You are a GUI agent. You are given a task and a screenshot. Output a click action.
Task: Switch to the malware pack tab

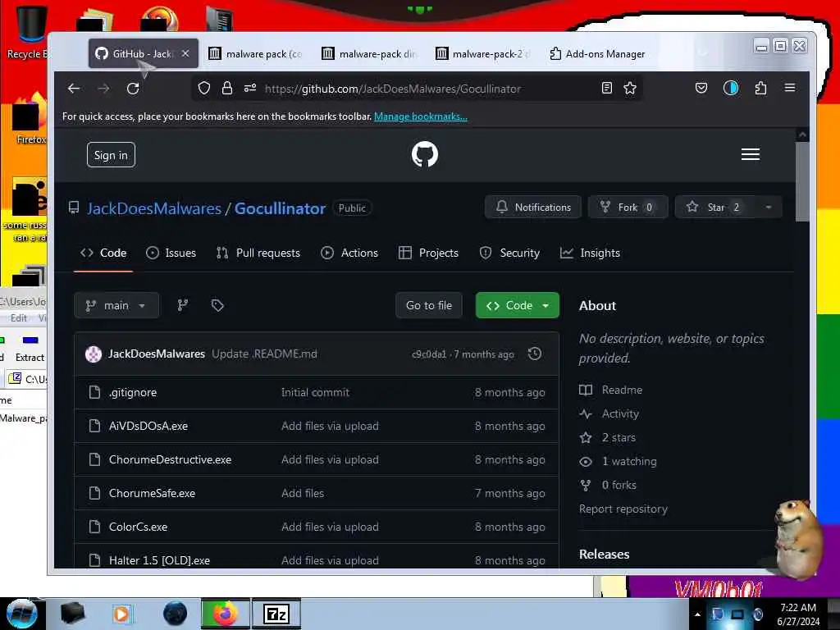(256, 53)
